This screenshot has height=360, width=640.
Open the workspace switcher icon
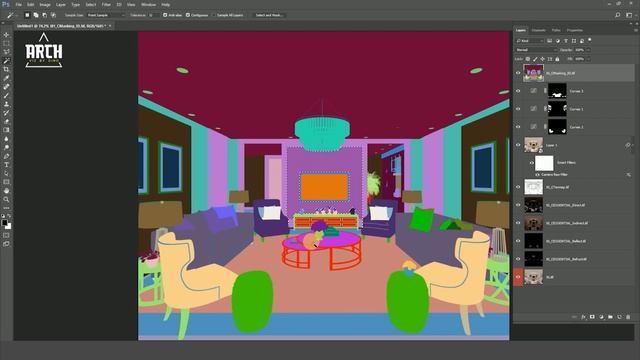[629, 15]
